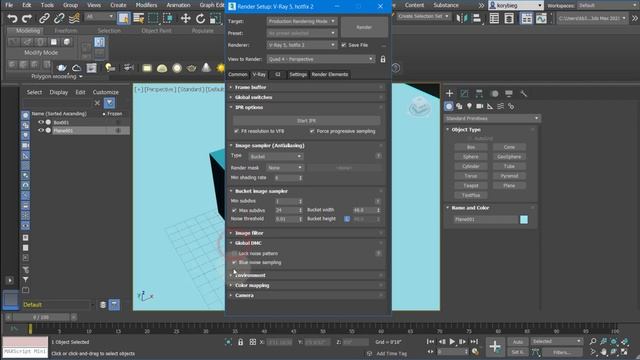Toggle the Max subdivs checkbox

(234, 210)
